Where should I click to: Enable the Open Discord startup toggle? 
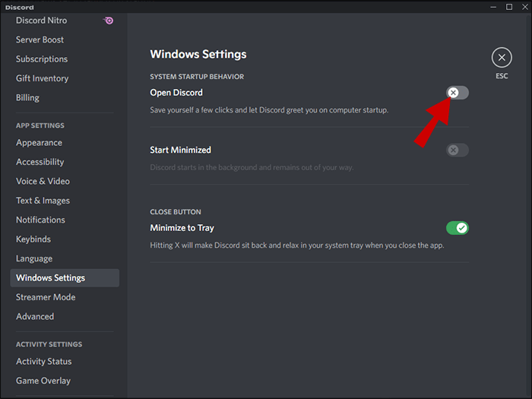tap(457, 93)
